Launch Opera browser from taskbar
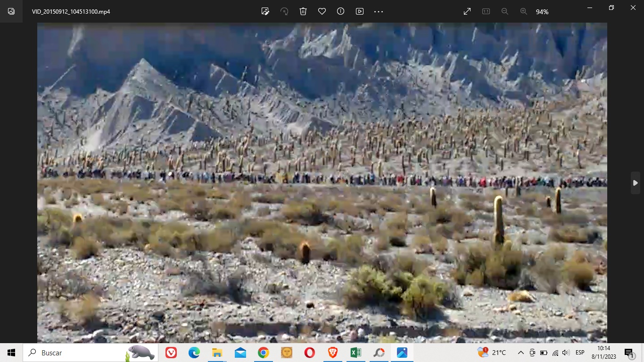Screen dimensions: 644x362 tap(310, 353)
